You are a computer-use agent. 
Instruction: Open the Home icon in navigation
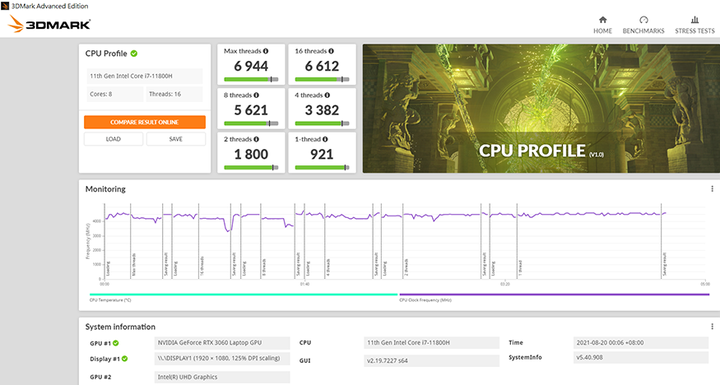(602, 20)
